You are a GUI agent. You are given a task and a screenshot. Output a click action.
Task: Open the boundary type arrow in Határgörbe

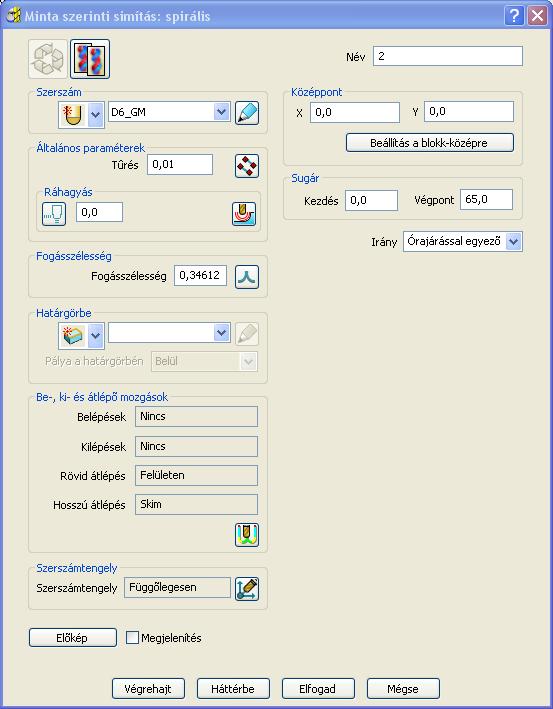click(95, 336)
